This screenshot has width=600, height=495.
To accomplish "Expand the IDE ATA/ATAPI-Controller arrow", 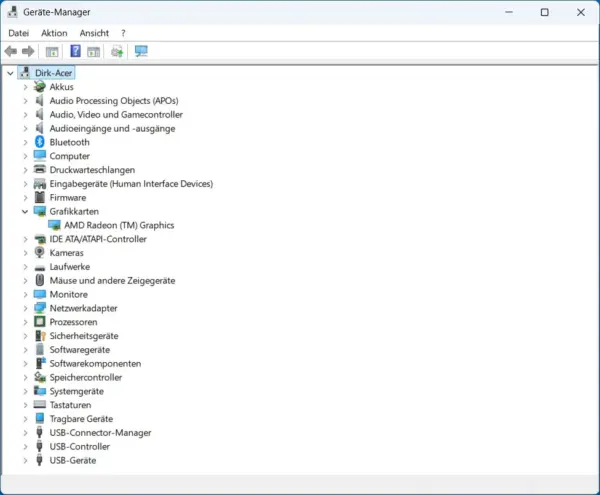I will tap(25, 239).
